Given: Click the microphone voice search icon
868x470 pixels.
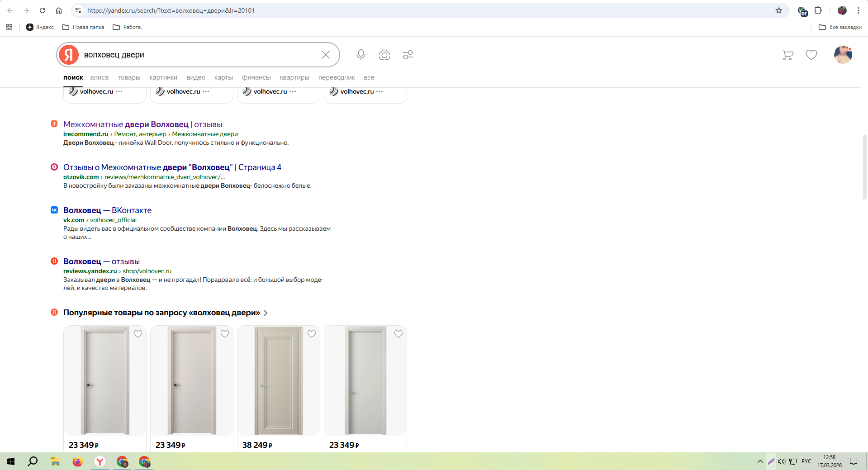Looking at the screenshot, I should pyautogui.click(x=360, y=55).
